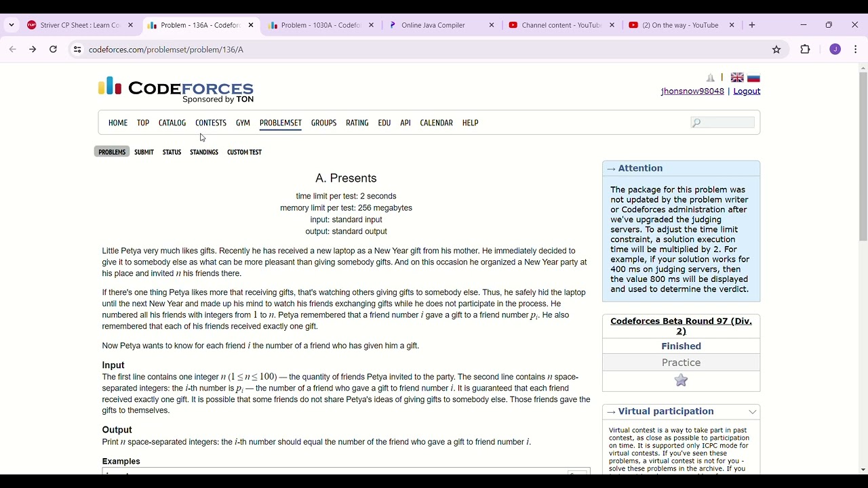The height and width of the screenshot is (488, 868).
Task: Open the Chrome three-dot menu
Action: pyautogui.click(x=856, y=49)
